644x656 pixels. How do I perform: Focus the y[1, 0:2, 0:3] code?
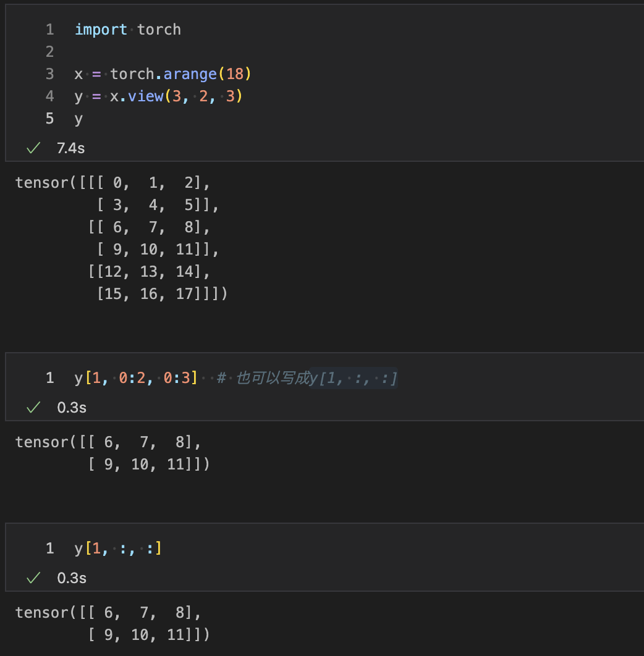point(136,378)
